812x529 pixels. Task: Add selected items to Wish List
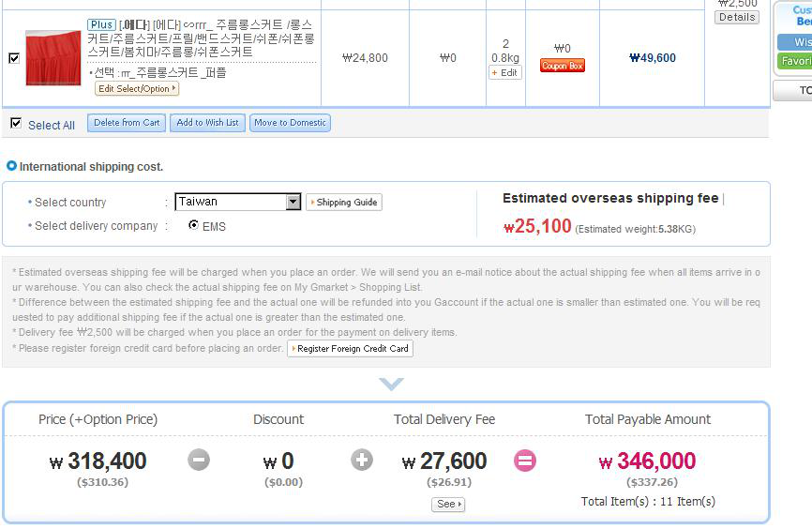coord(208,123)
